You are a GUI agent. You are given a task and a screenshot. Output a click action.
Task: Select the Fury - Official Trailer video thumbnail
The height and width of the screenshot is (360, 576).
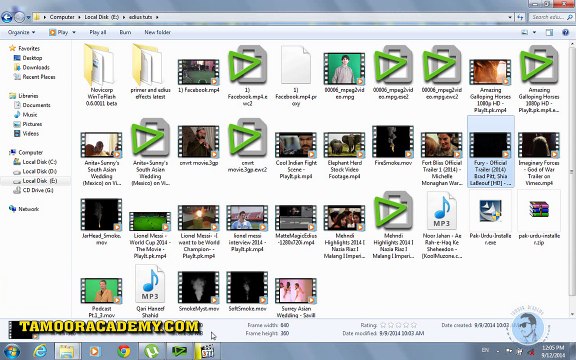490,145
